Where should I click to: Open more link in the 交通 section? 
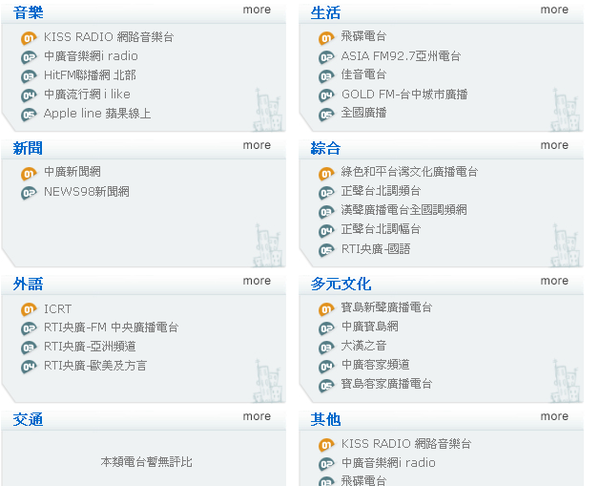(257, 416)
